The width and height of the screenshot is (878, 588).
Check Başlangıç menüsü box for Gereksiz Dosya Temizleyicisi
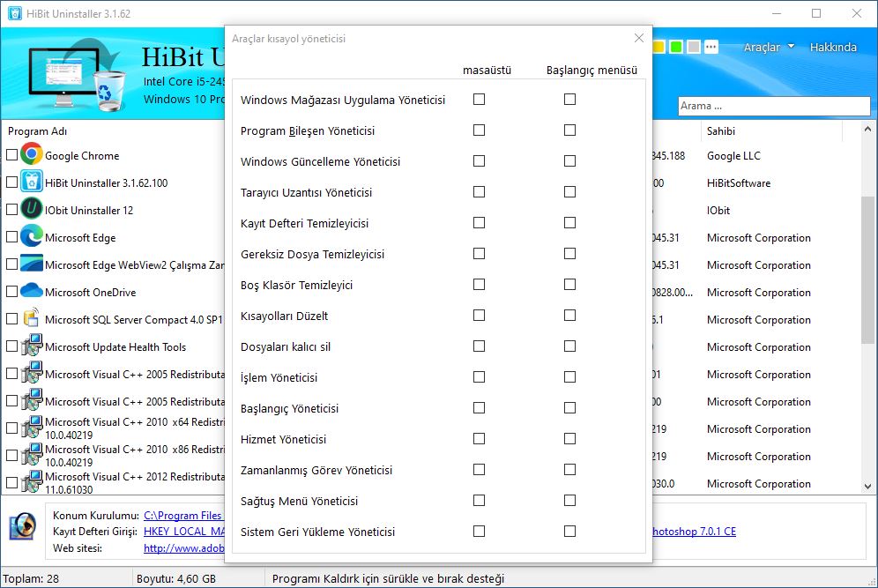coord(569,253)
